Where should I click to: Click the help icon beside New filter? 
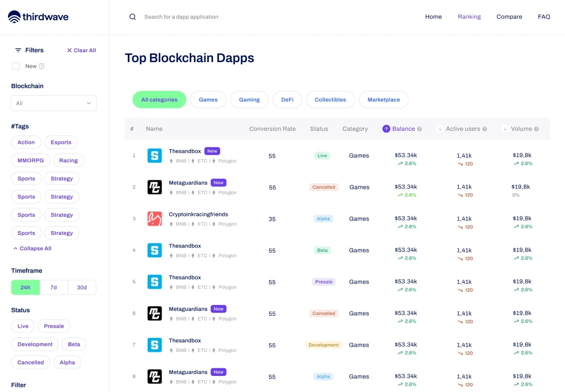click(x=42, y=66)
